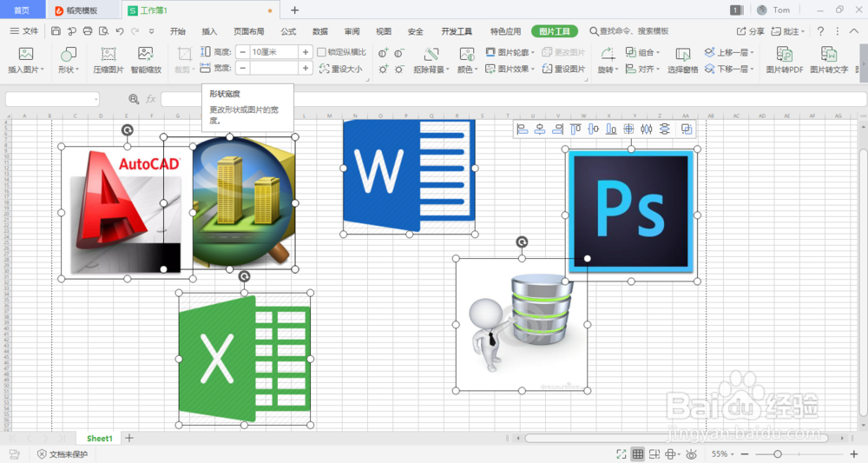Add a new sheet with plus button
Image resolution: width=868 pixels, height=463 pixels.
(x=129, y=438)
